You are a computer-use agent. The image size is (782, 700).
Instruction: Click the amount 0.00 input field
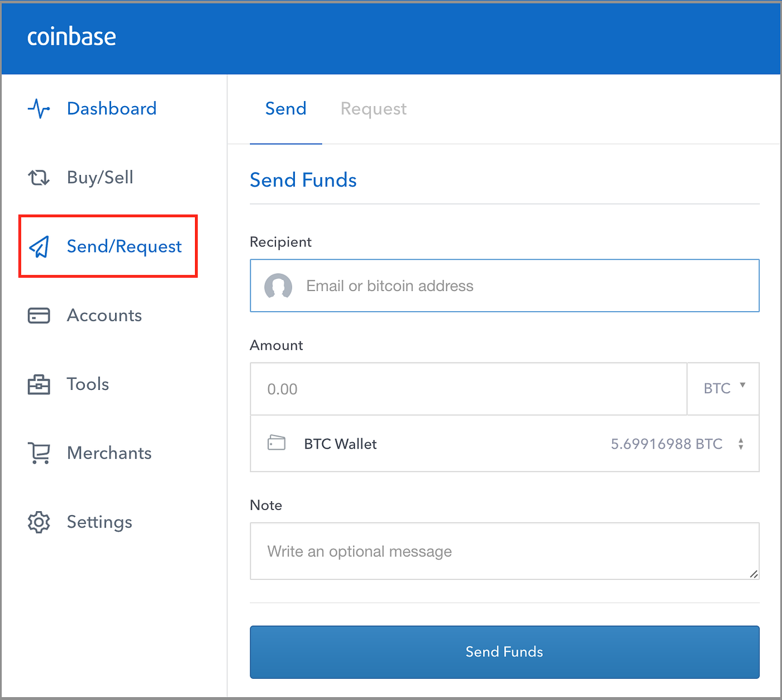(468, 389)
